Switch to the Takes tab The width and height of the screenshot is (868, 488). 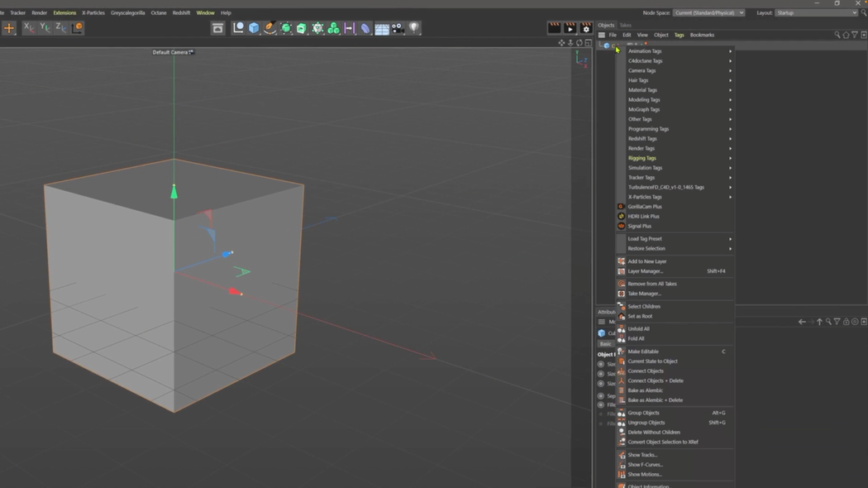click(627, 25)
